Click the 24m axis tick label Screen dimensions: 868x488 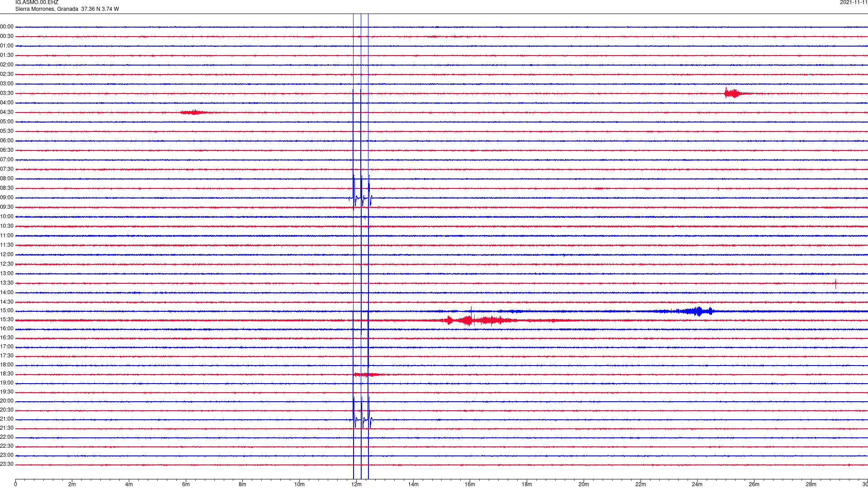[697, 484]
